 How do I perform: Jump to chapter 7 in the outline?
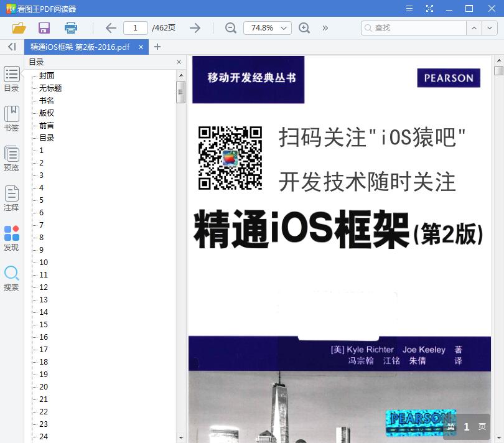[41, 225]
